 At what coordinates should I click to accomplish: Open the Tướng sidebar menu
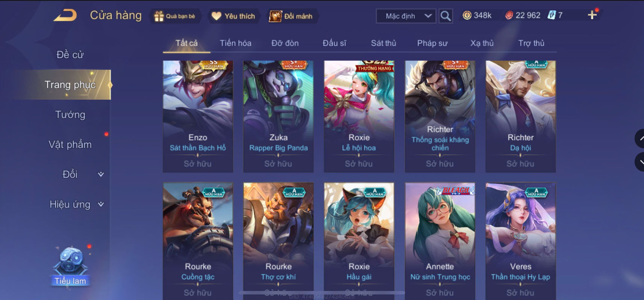tap(70, 114)
